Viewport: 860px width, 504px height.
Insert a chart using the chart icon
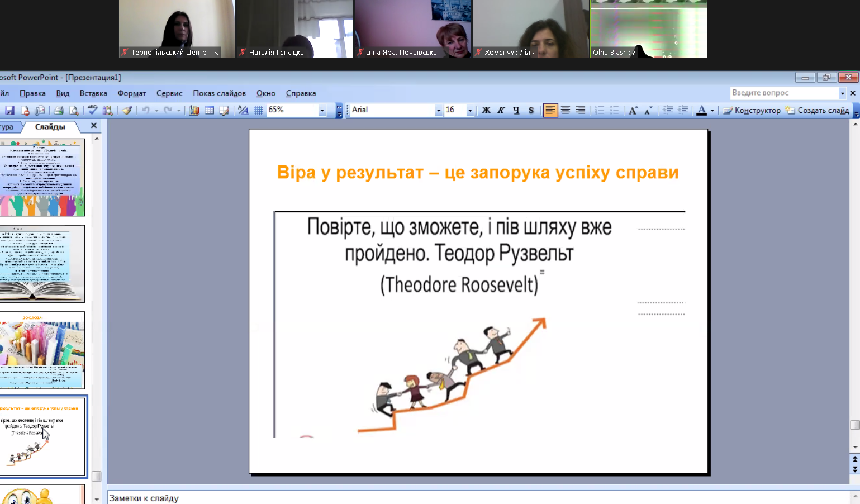point(194,110)
